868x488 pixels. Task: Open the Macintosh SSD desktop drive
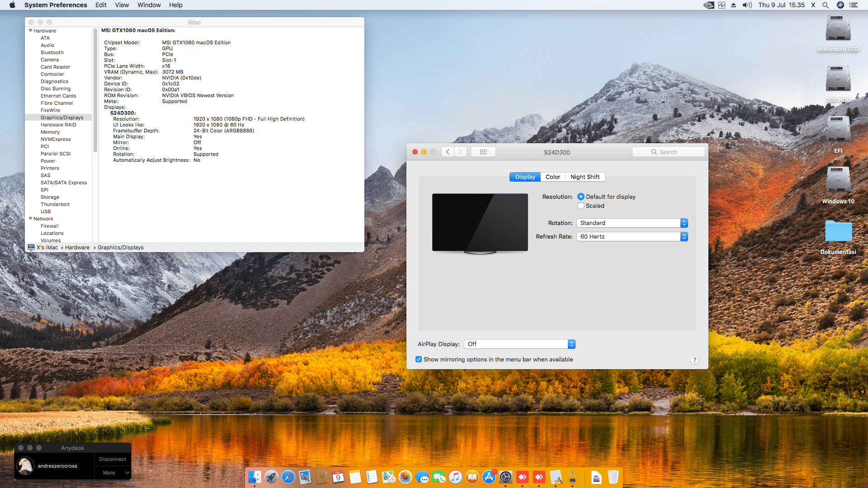[x=838, y=34]
